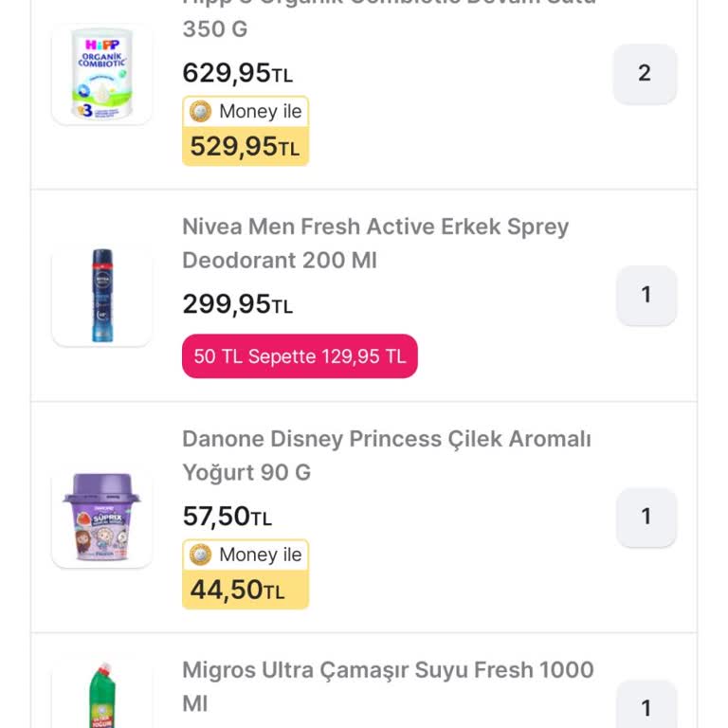This screenshot has width=728, height=728.
Task: Click the gold Money coin icon on Hipp item
Action: [x=201, y=112]
